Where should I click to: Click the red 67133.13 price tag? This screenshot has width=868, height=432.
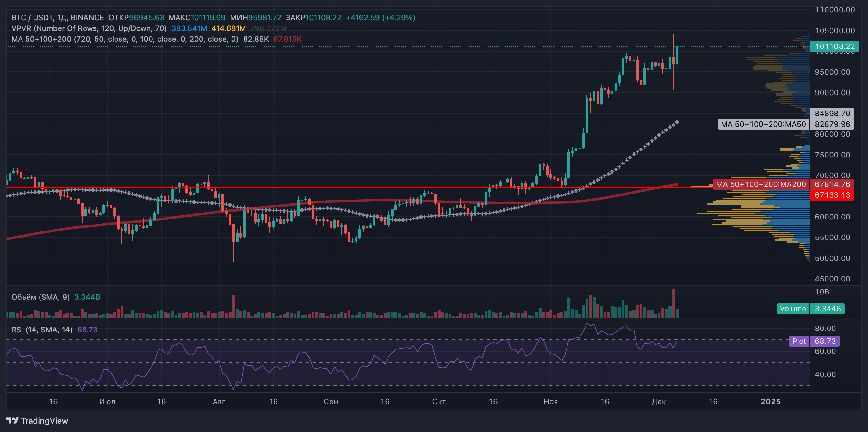832,195
